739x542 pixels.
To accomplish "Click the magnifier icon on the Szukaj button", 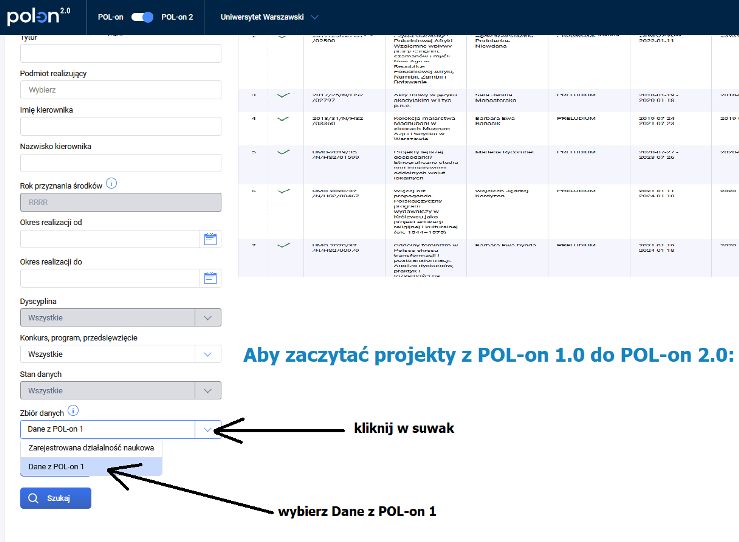I will pyautogui.click(x=34, y=498).
